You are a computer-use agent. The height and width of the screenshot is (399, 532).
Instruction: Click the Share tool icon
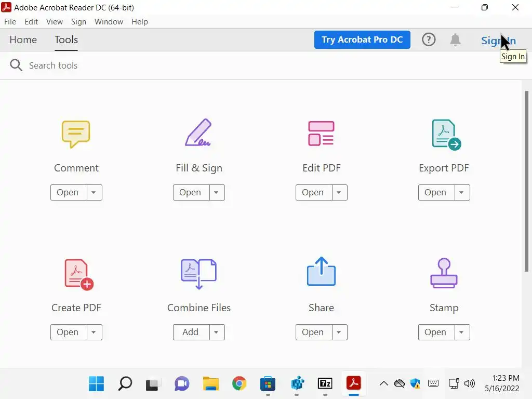(321, 271)
